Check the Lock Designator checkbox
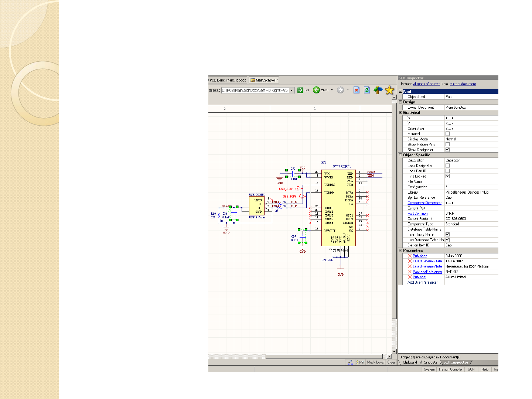The width and height of the screenshot is (532, 399). click(447, 166)
